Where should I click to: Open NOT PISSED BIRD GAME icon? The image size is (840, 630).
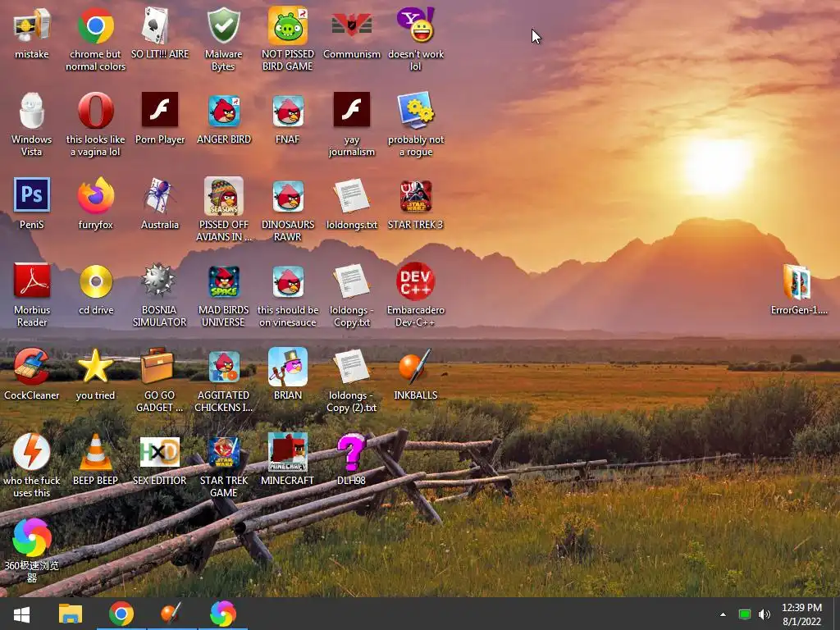click(x=288, y=25)
